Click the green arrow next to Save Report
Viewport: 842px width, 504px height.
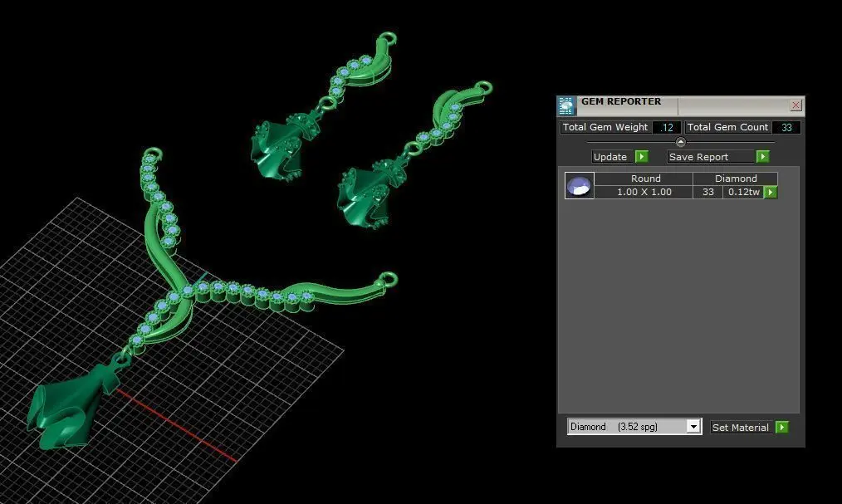pos(762,157)
